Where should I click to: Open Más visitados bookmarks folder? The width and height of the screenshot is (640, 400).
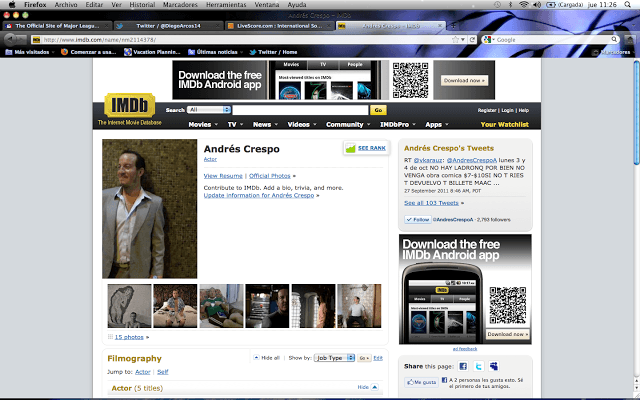coord(30,52)
